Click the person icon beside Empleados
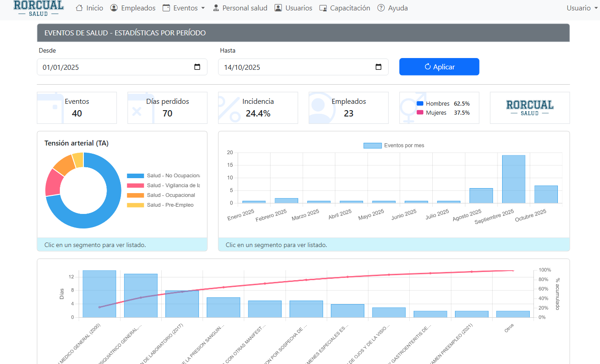The height and width of the screenshot is (364, 600). (x=114, y=8)
